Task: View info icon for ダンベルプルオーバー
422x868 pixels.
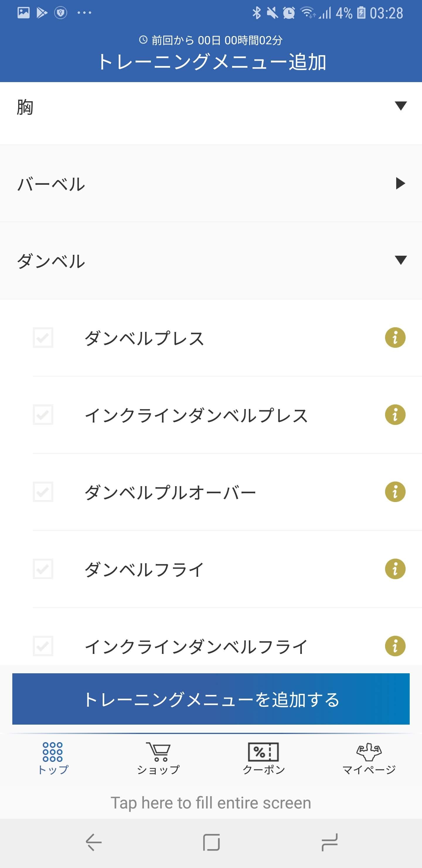Action: pos(395,492)
